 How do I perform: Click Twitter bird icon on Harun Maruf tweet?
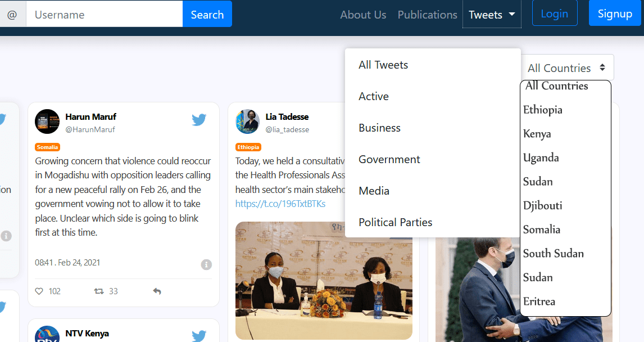pyautogui.click(x=199, y=120)
